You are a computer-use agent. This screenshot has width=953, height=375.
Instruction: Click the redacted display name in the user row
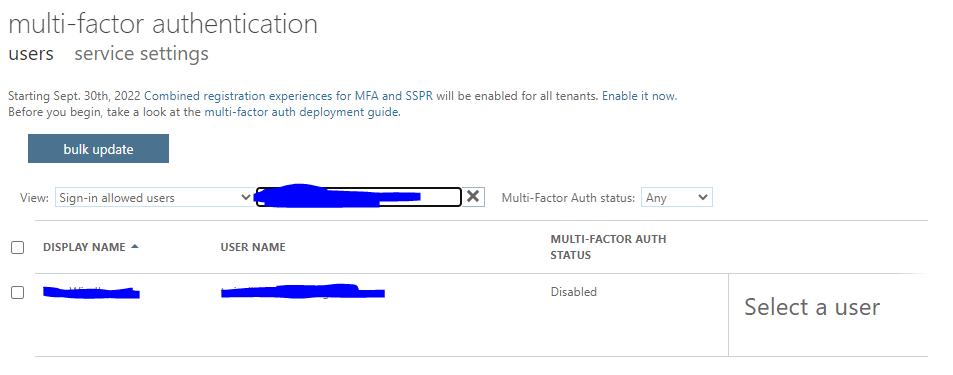91,292
